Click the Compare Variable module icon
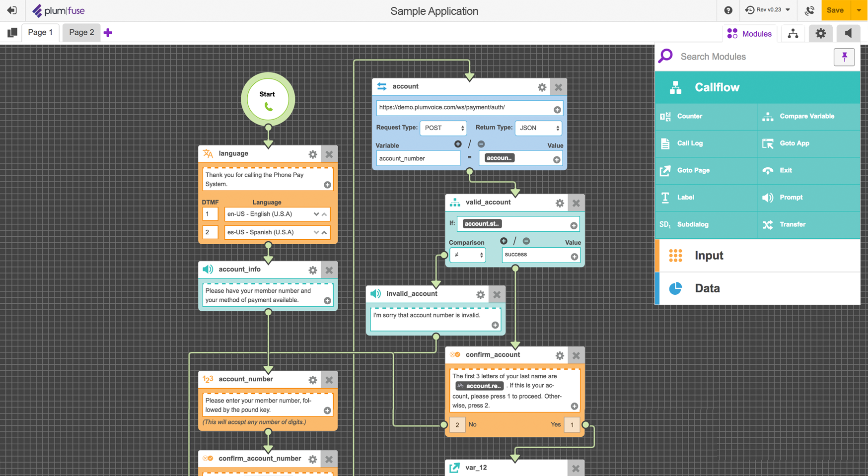This screenshot has height=476, width=868. click(x=768, y=116)
